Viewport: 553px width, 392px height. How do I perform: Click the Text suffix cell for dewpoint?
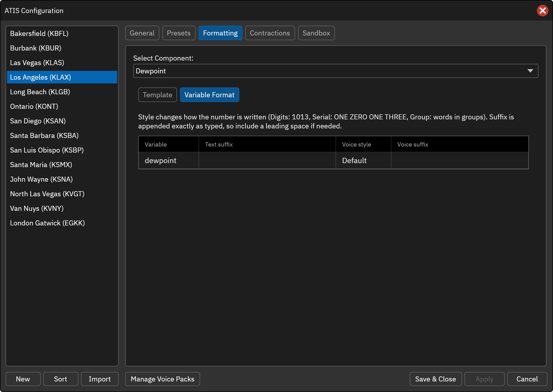point(267,160)
